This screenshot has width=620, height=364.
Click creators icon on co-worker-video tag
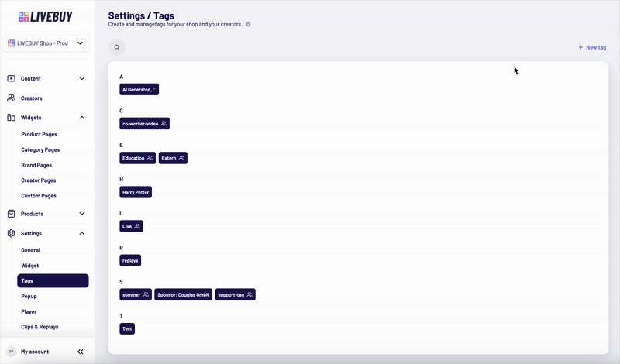tap(164, 124)
